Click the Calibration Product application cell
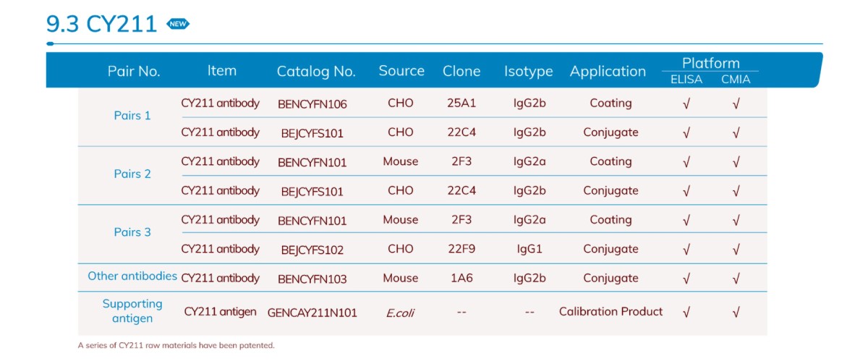The width and height of the screenshot is (868, 364). coord(610,312)
